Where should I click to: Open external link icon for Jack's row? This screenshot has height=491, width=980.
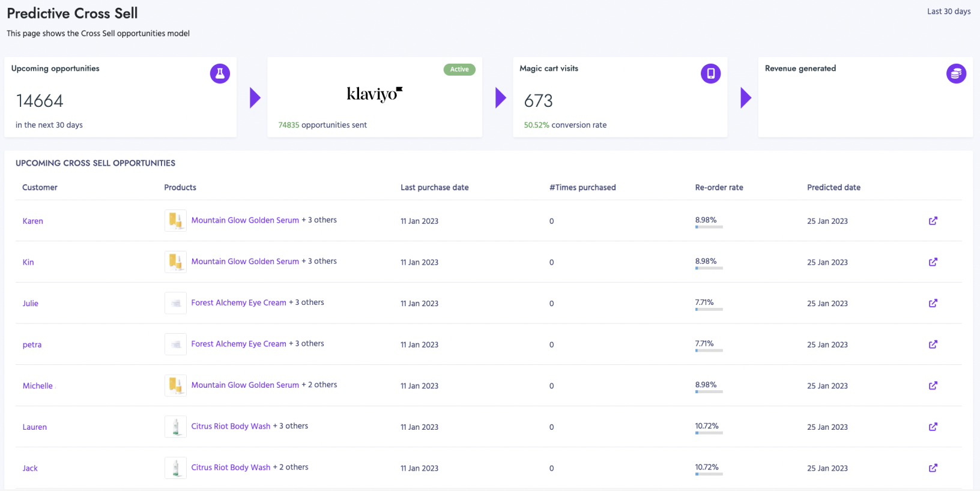point(933,468)
